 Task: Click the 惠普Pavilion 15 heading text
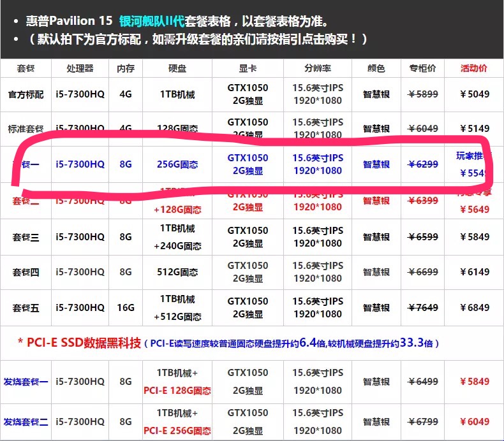click(x=70, y=21)
